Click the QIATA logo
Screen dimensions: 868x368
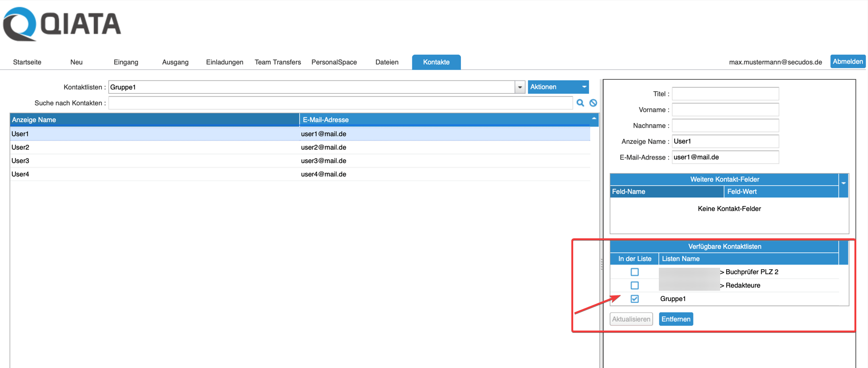click(62, 24)
